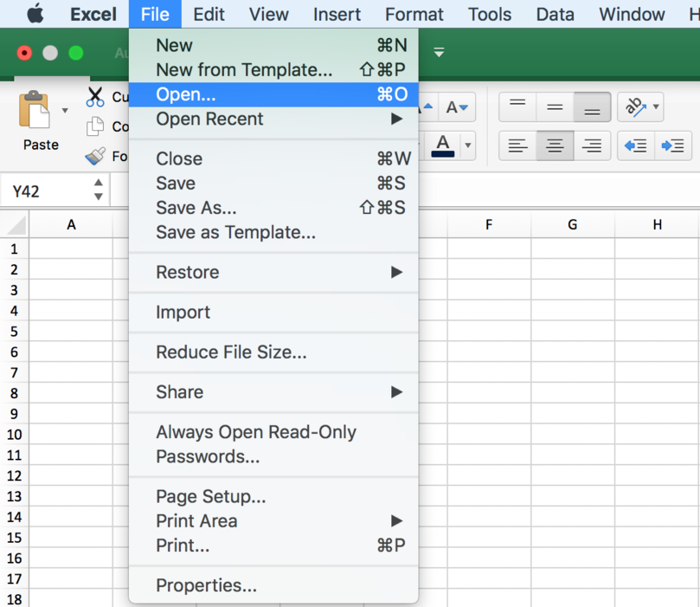The height and width of the screenshot is (607, 700).
Task: Select the Format painter brush icon
Action: [95, 156]
